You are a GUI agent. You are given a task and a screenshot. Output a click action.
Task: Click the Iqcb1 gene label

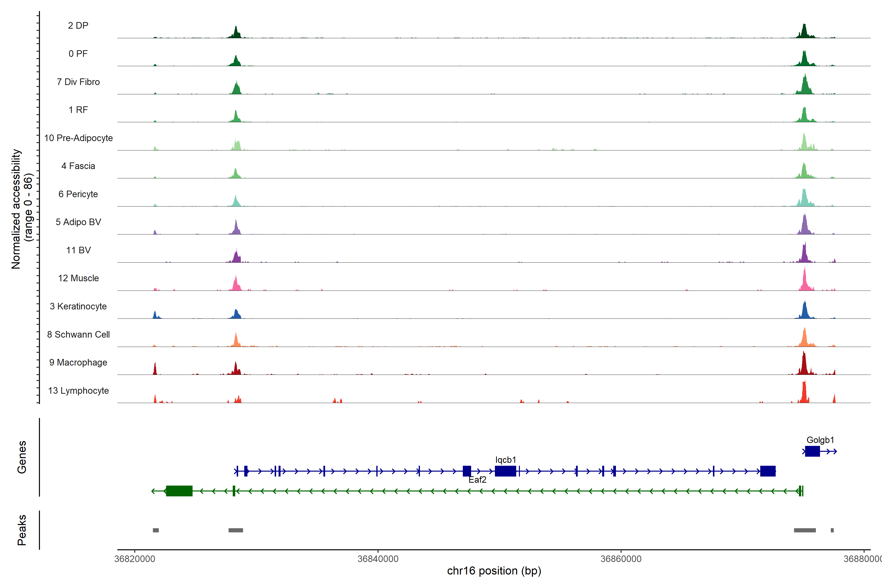click(505, 460)
